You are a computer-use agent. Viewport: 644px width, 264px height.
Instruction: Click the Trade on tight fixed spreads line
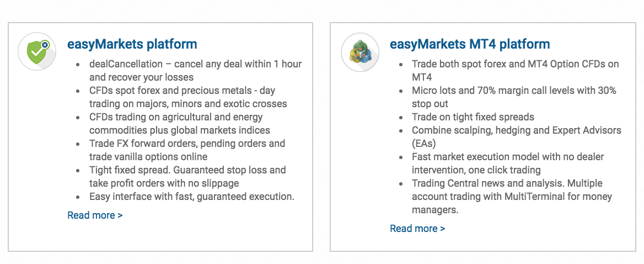click(x=473, y=117)
